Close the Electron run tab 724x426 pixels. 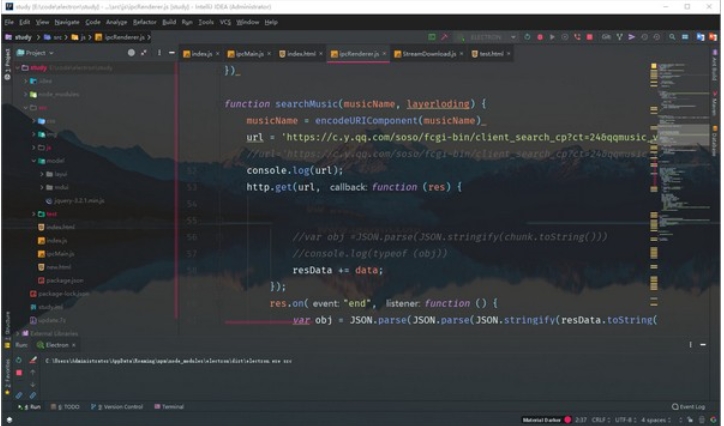[x=74, y=345]
